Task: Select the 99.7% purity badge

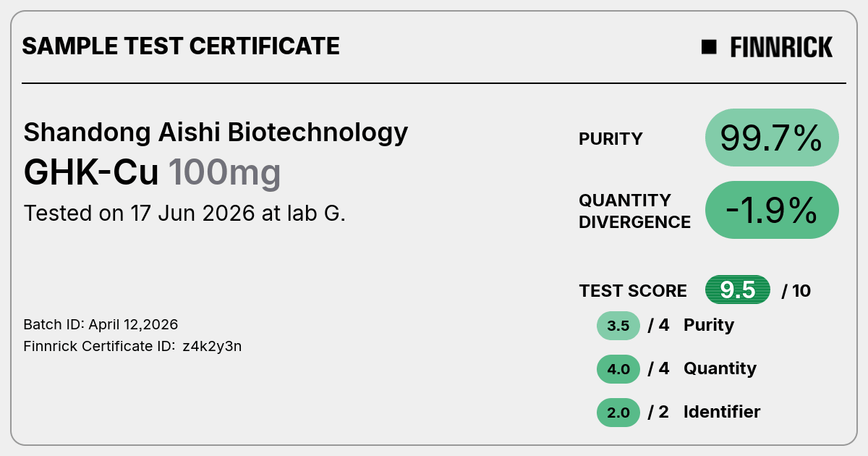Action: (772, 138)
